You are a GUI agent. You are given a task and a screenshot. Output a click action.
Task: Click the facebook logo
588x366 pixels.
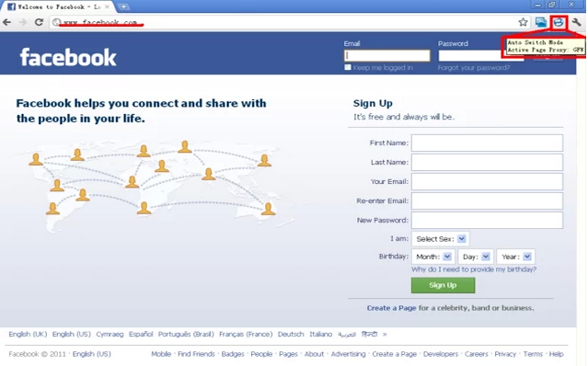click(x=68, y=57)
